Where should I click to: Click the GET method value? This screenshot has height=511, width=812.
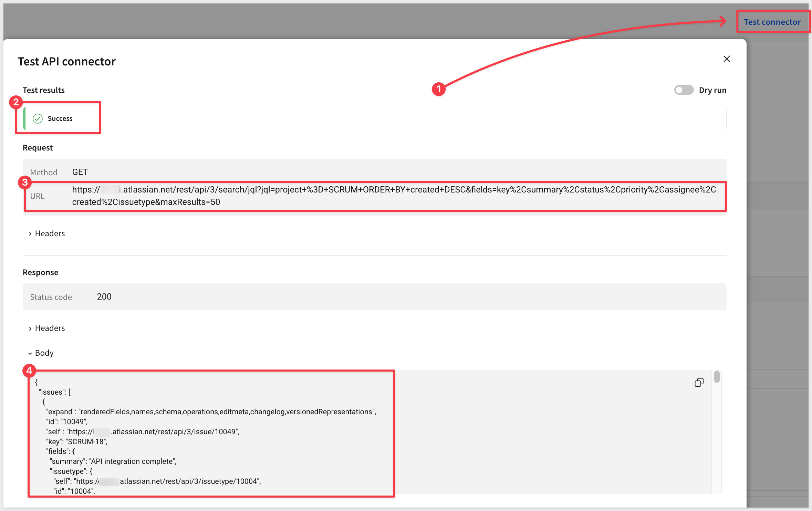coord(80,172)
